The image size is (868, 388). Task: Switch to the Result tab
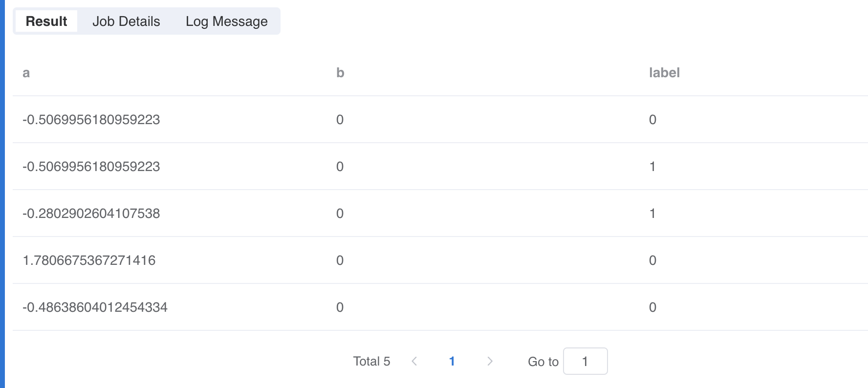tap(46, 22)
